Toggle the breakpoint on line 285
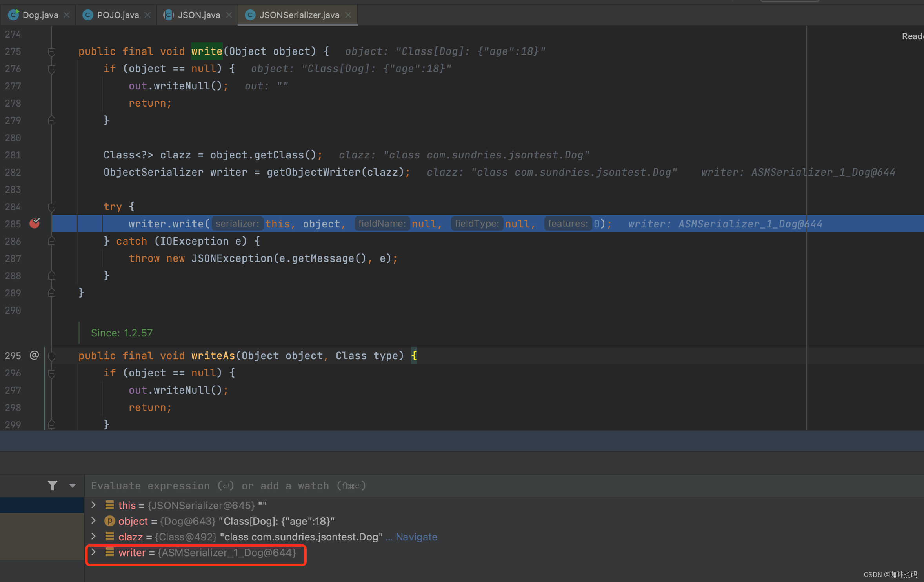 tap(35, 224)
